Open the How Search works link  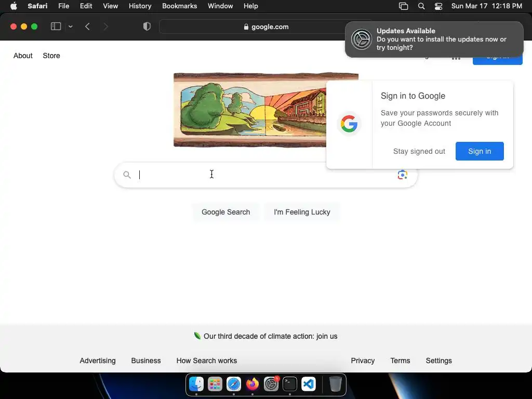(207, 361)
